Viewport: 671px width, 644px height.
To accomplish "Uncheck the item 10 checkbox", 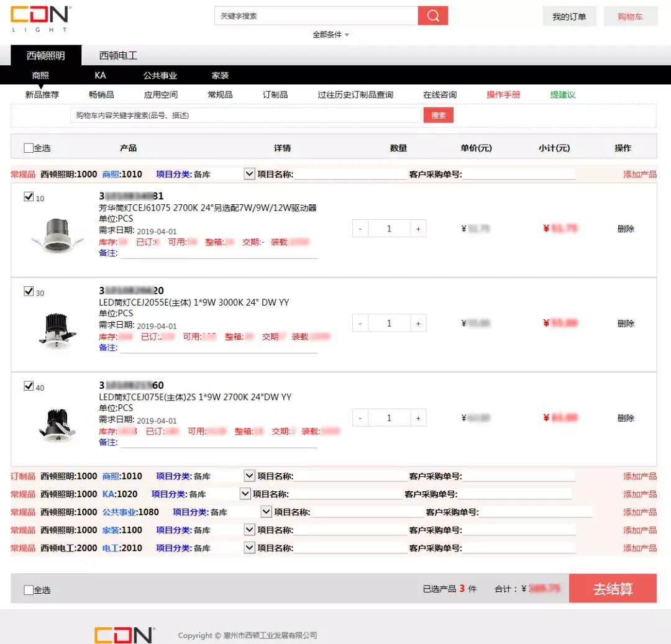I will point(29,197).
